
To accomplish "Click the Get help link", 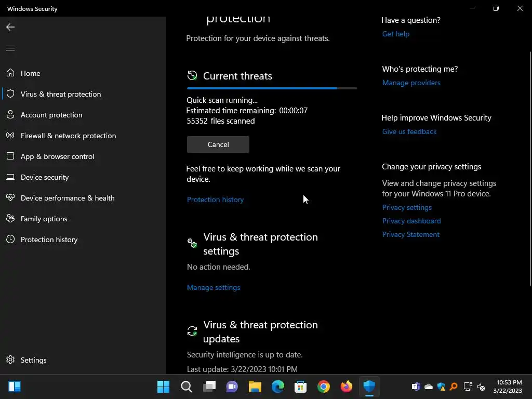I will 395,34.
